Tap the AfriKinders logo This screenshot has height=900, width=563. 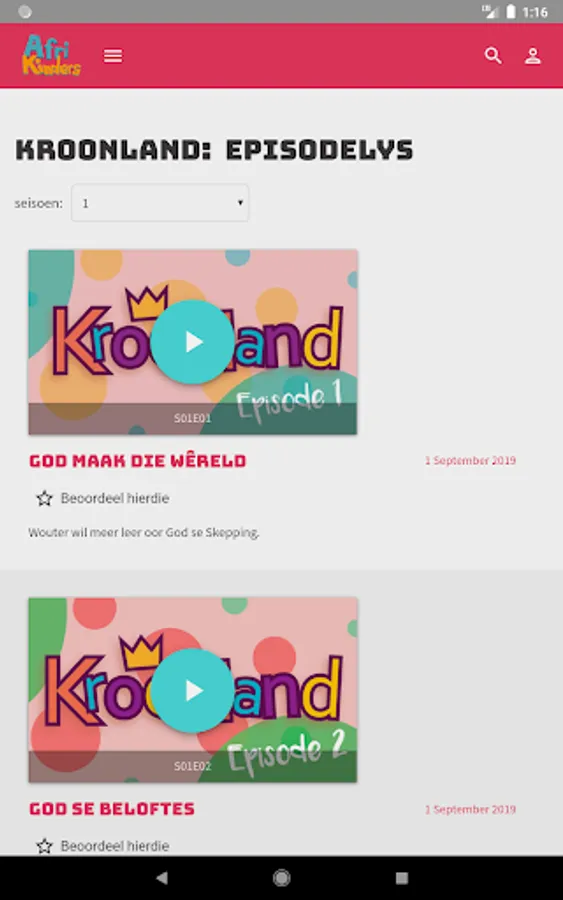[x=51, y=55]
